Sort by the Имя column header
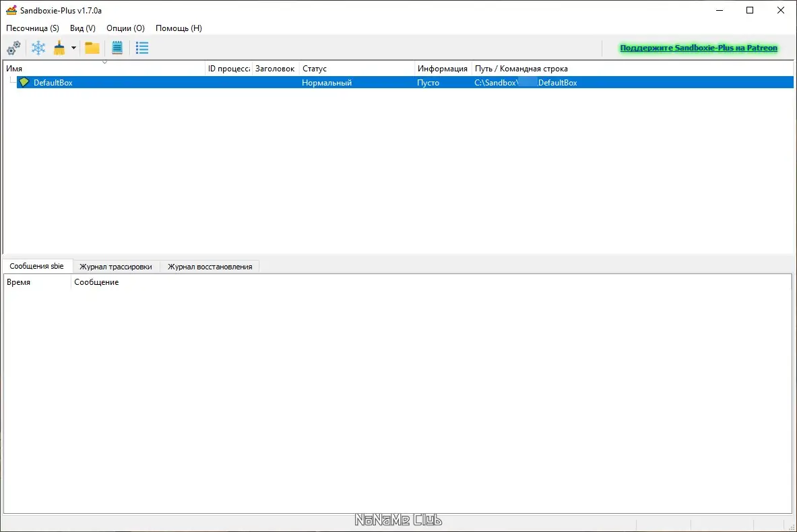 (x=104, y=68)
